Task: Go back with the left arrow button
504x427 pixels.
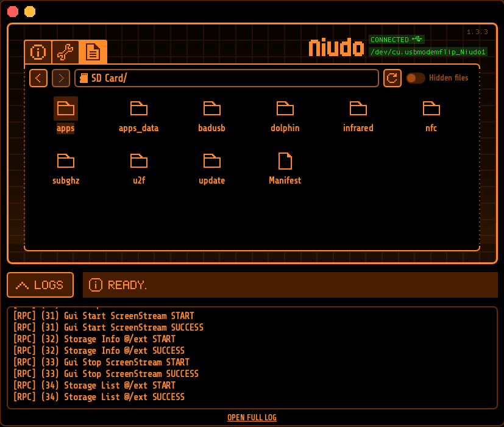Action: pos(38,78)
